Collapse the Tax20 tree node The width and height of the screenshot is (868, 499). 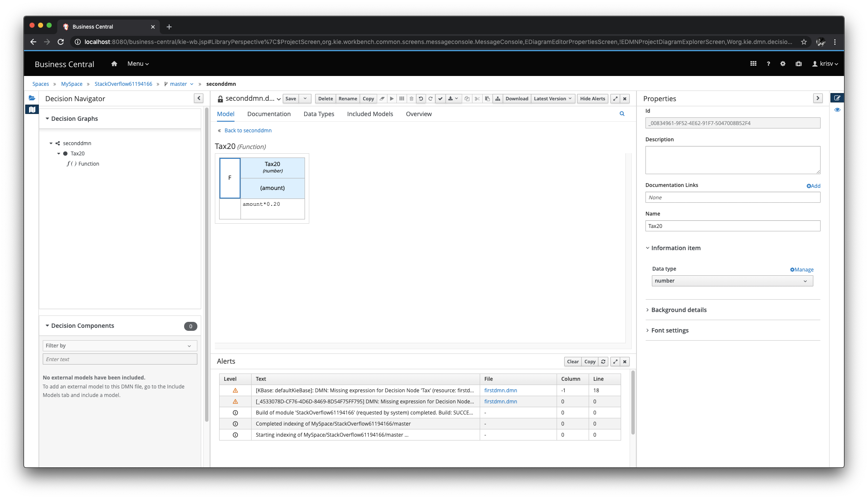59,154
